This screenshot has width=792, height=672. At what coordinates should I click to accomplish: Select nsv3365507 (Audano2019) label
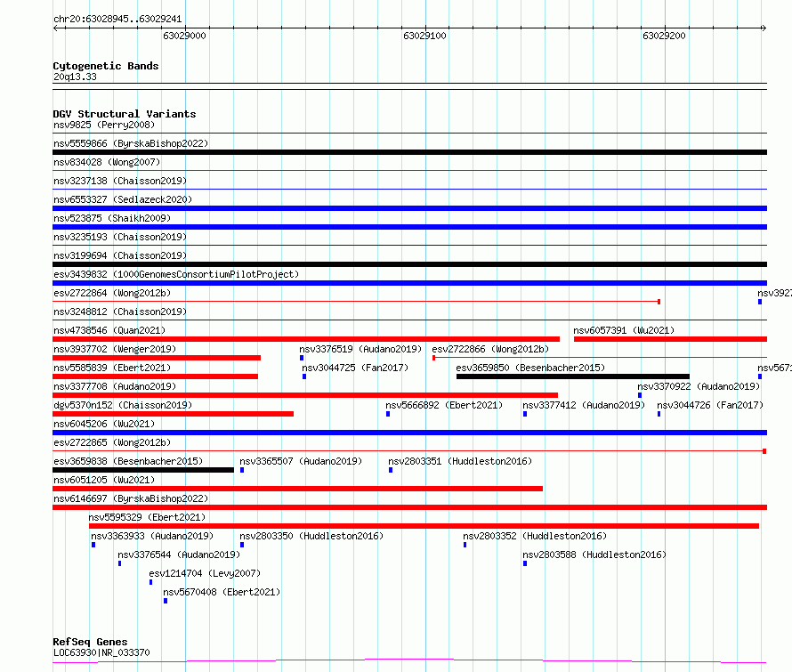pos(301,461)
